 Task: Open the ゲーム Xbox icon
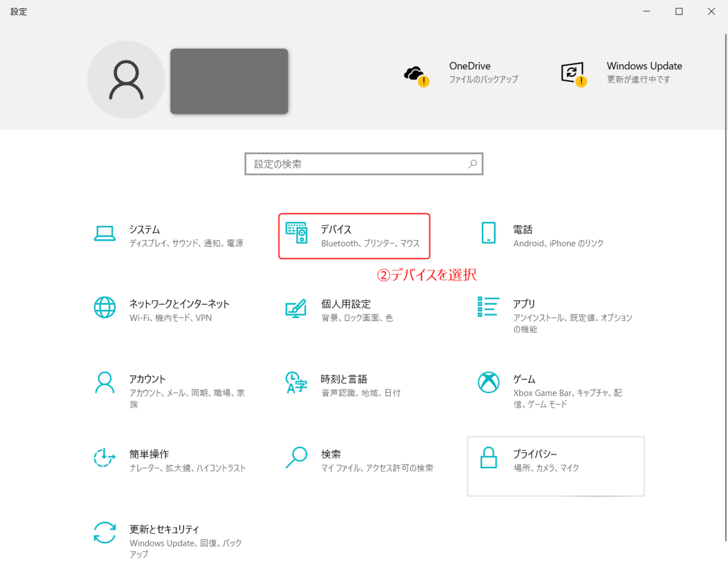pos(488,382)
